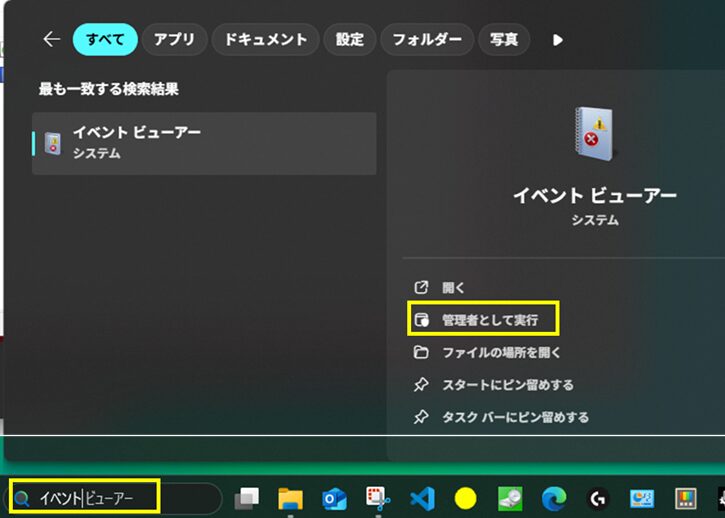Open Microsoft Edge from the taskbar
The width and height of the screenshot is (725, 518).
pyautogui.click(x=554, y=499)
